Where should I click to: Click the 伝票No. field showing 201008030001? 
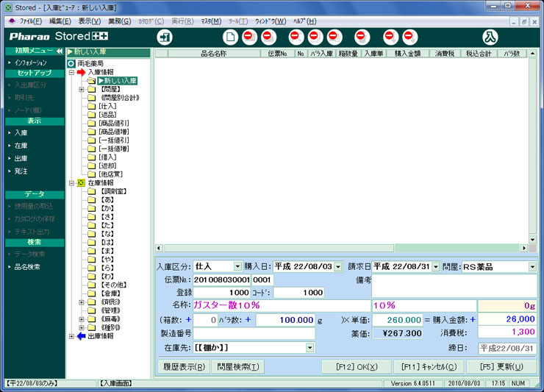tap(221, 280)
